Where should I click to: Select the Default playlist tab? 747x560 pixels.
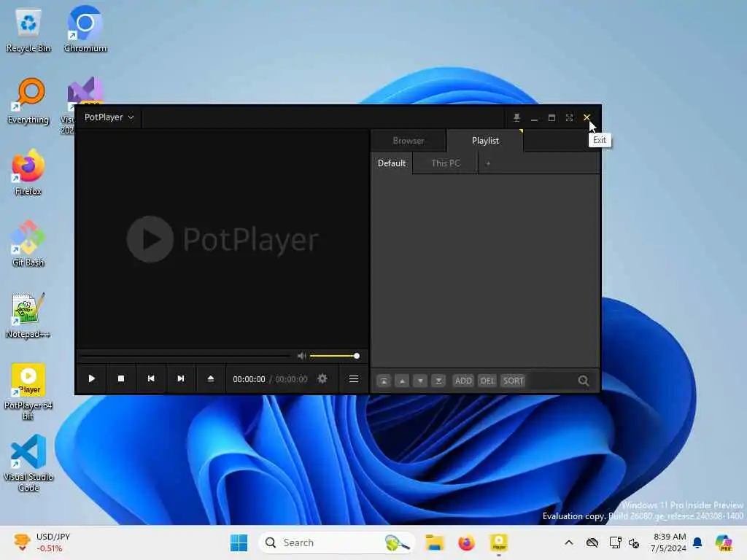pyautogui.click(x=392, y=163)
